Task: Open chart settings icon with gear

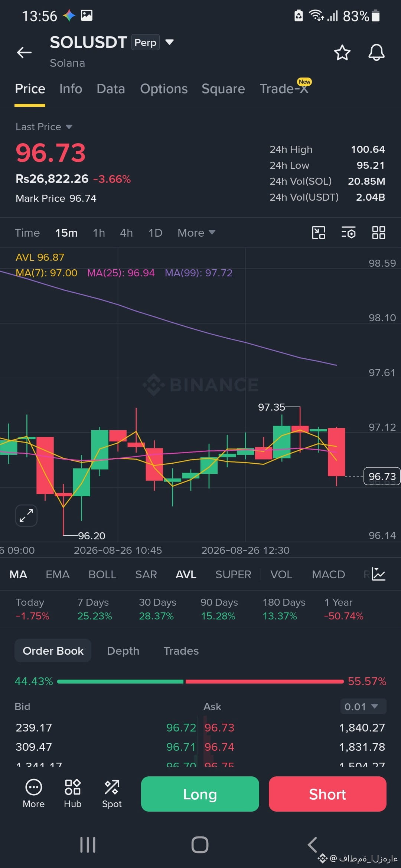Action: pos(348,233)
